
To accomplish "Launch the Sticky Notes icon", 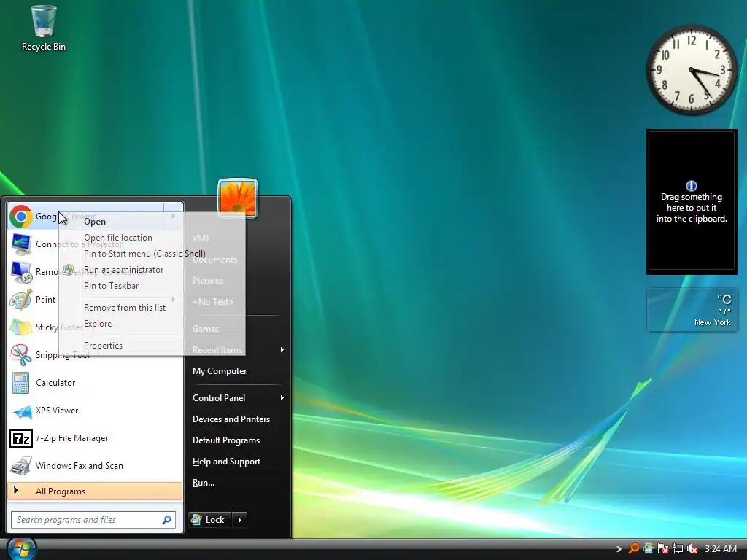I will click(20, 327).
